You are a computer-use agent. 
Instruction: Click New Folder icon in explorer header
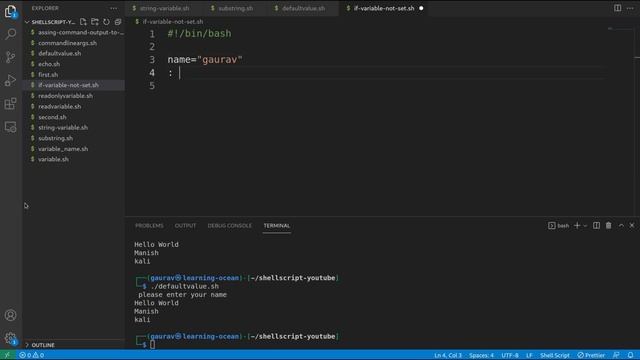95,22
